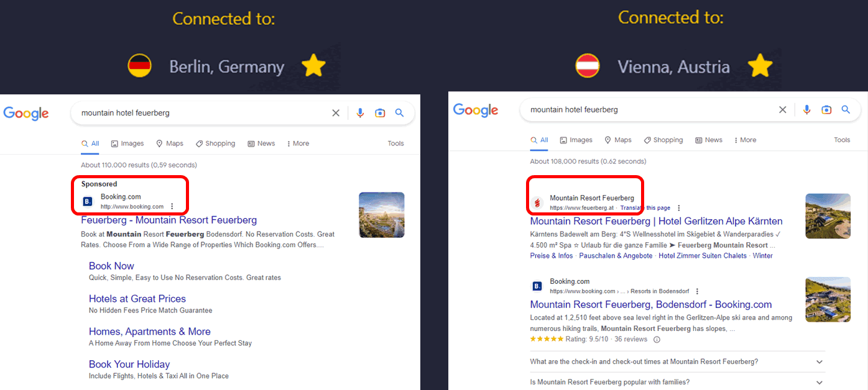The width and height of the screenshot is (868, 390).
Task: Click the Feuerberg favicon beside Mountain Resort Feuerberg
Action: click(538, 202)
